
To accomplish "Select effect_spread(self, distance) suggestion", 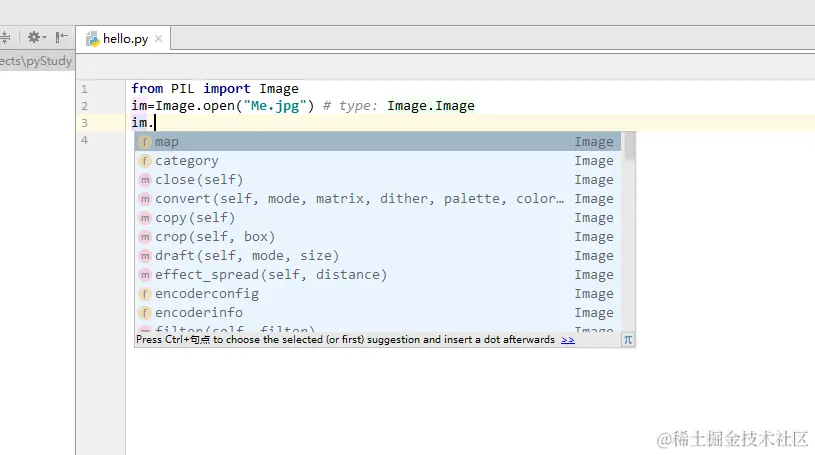I will click(378, 275).
